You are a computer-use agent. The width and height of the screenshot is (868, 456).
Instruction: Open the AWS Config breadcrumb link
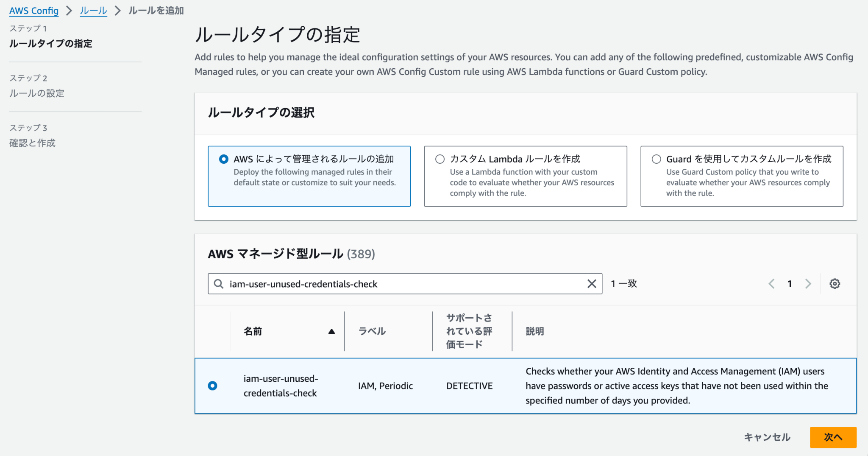point(33,11)
